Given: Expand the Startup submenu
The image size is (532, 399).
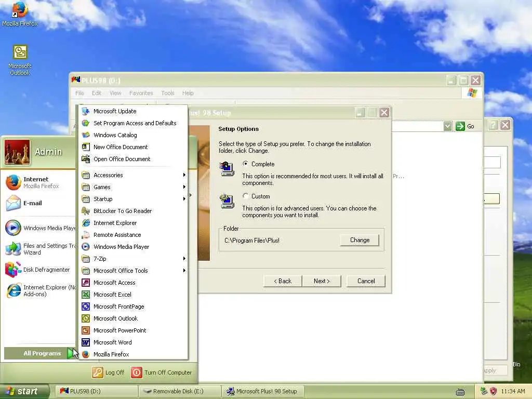Looking at the screenshot, I should 134,199.
